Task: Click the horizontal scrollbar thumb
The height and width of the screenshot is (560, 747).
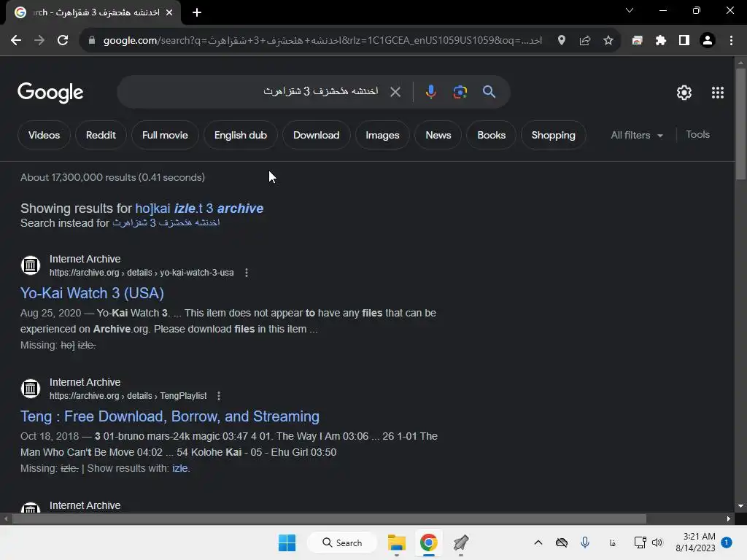Action: point(329,518)
